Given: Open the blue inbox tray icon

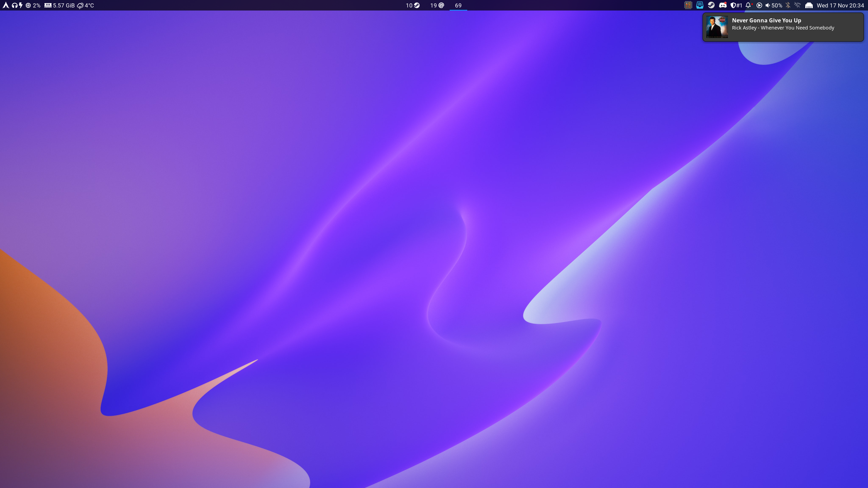Looking at the screenshot, I should pyautogui.click(x=699, y=5).
